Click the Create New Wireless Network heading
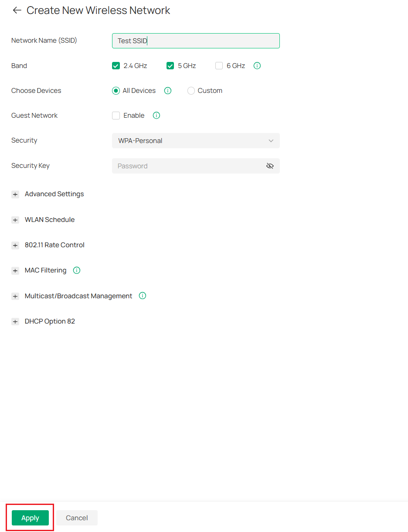Screen dimensions: 408x532 99,10
